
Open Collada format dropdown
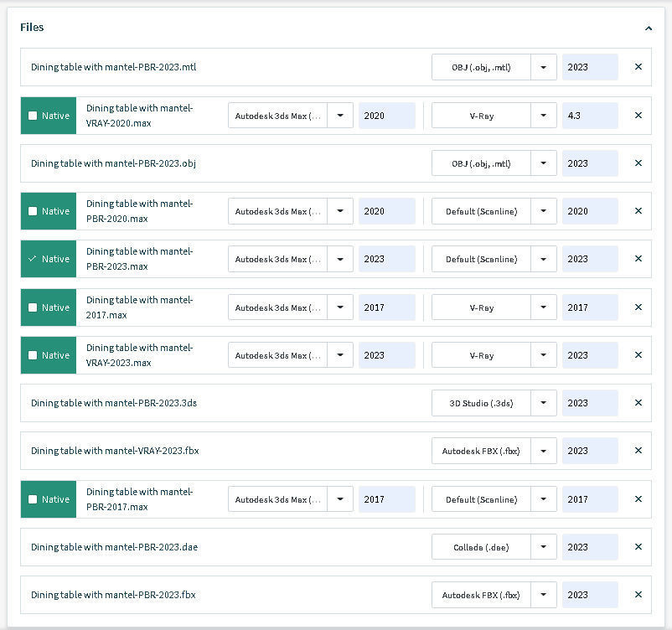tap(544, 547)
